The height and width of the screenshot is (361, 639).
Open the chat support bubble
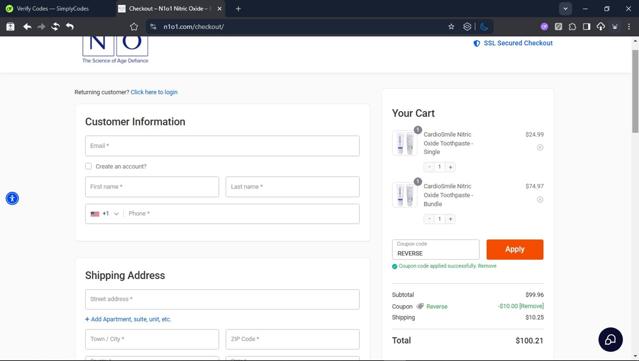[x=610, y=339]
